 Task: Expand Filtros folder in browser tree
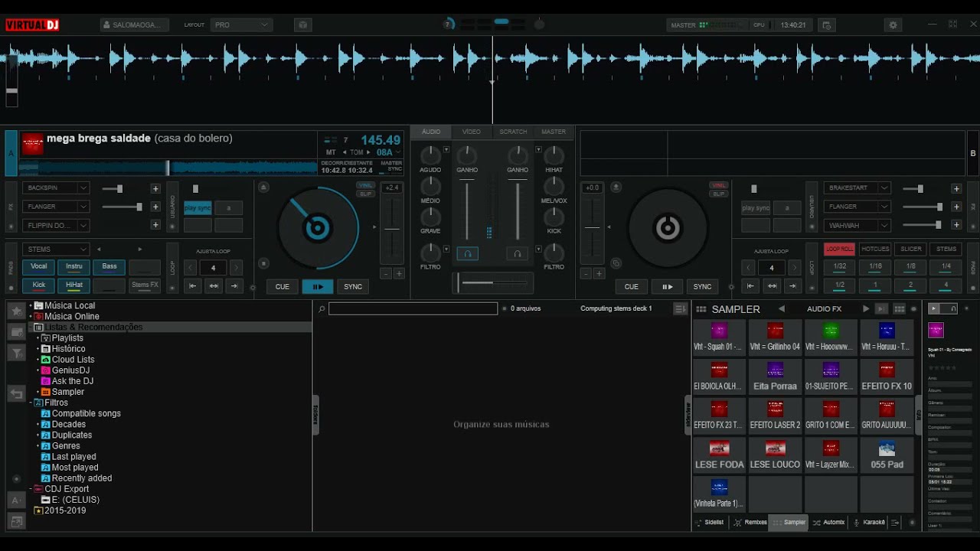click(x=31, y=403)
